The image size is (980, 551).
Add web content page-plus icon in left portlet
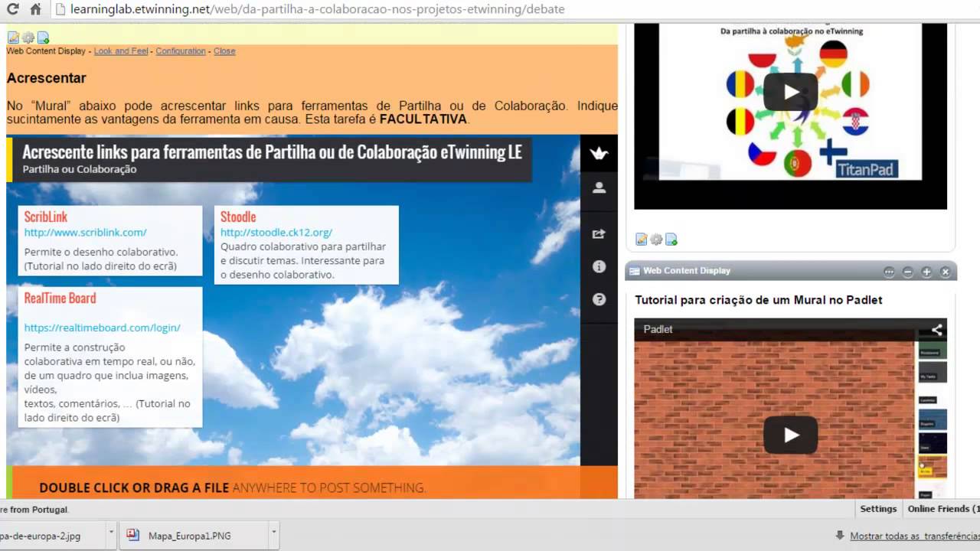pos(43,37)
